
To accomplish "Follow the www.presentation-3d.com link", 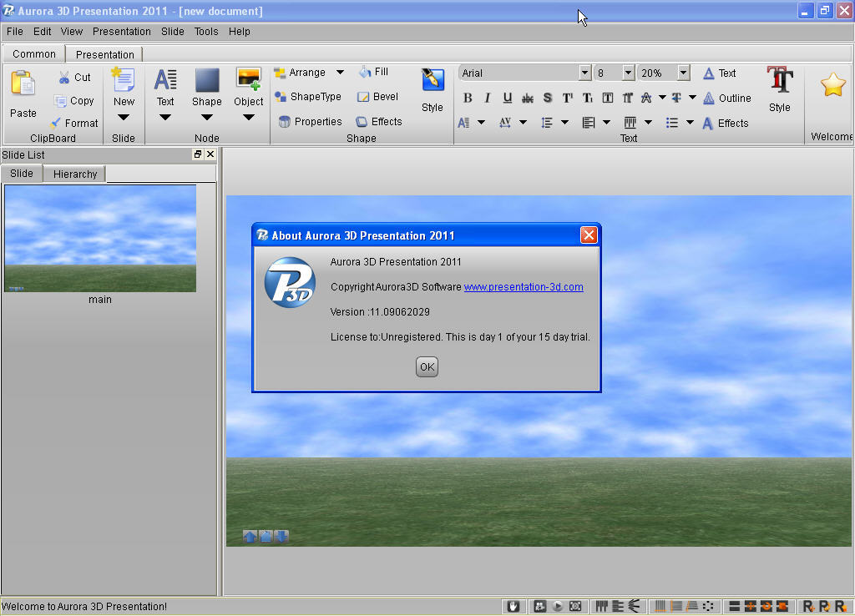I will tap(524, 286).
